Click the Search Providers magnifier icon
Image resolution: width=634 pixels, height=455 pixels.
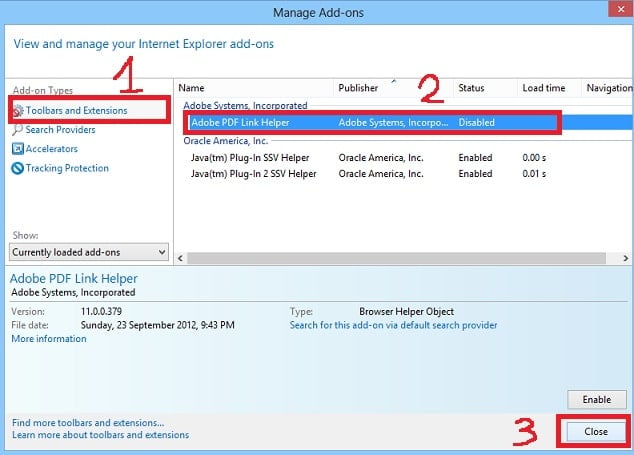(17, 130)
